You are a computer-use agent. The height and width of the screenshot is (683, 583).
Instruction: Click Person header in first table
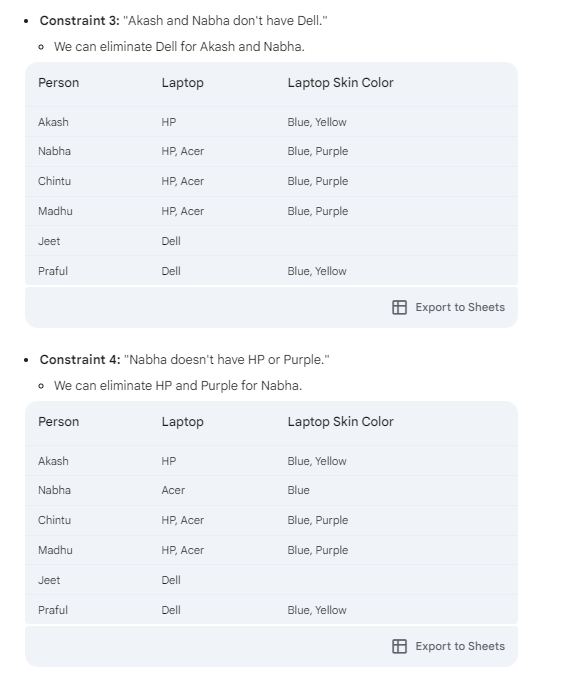58,83
